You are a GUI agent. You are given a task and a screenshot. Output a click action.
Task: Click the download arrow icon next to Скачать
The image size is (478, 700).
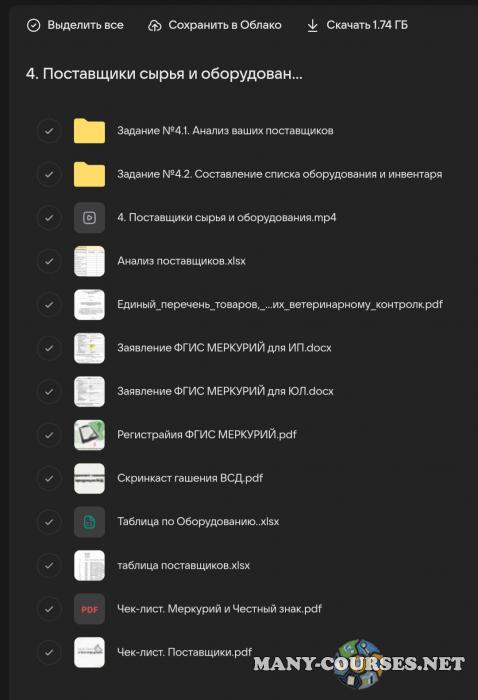tap(312, 25)
